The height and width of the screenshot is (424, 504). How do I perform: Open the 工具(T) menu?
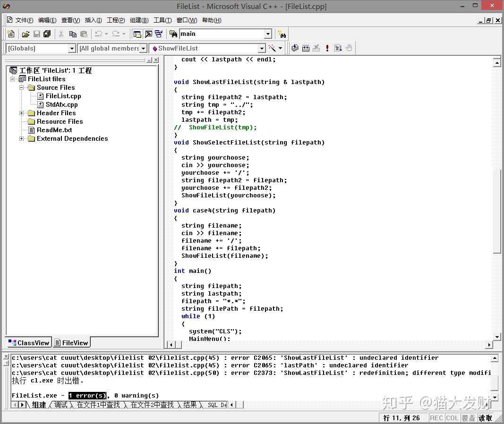[x=162, y=20]
